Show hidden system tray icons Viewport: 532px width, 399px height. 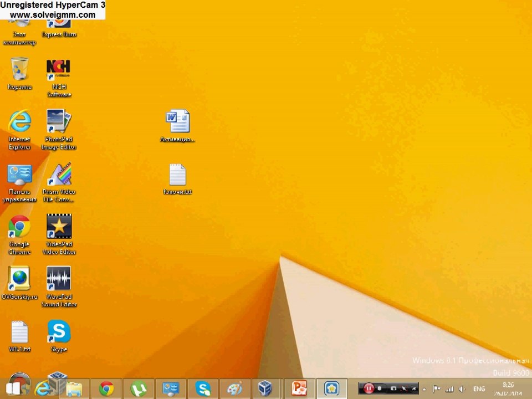click(x=424, y=389)
